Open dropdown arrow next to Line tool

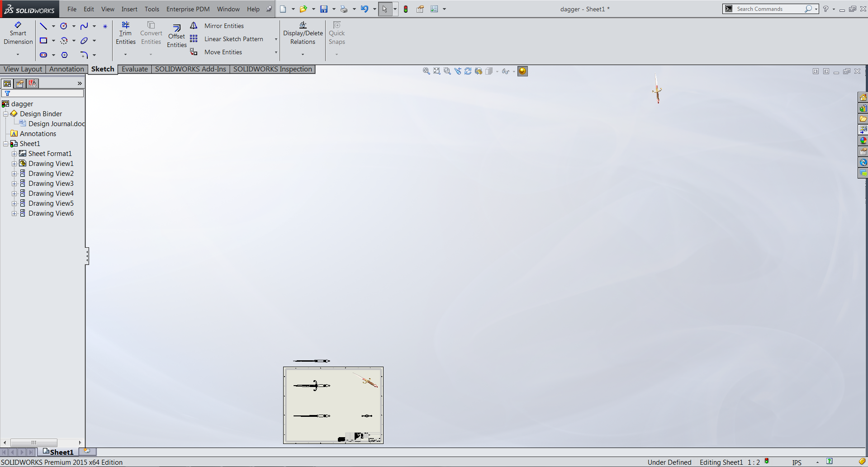point(53,26)
